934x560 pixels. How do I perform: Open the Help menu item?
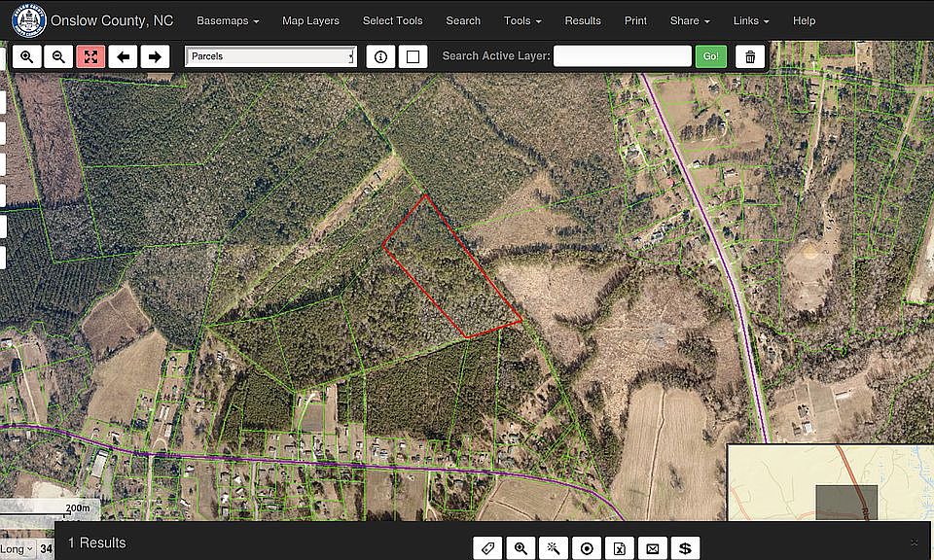click(x=804, y=20)
